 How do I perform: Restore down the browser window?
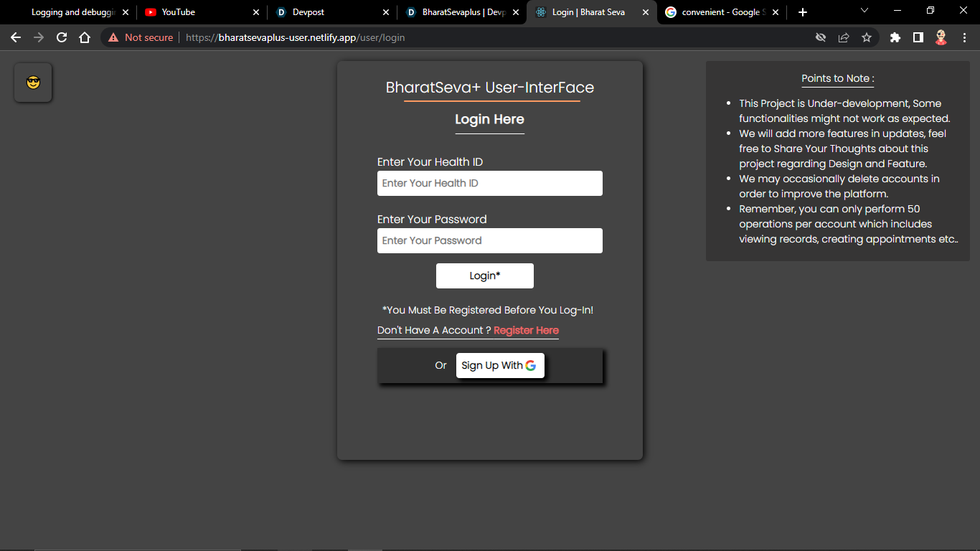(x=930, y=11)
